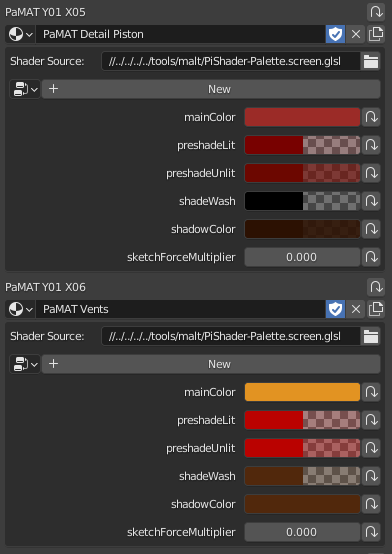
Task: Reset preshadeUnlit of PaMAT Detail Piston
Action: 371,173
